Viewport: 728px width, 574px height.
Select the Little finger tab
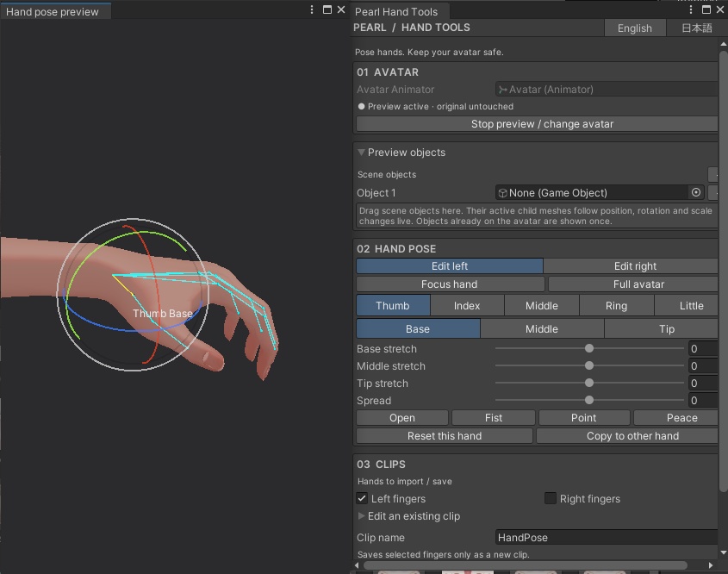point(688,306)
